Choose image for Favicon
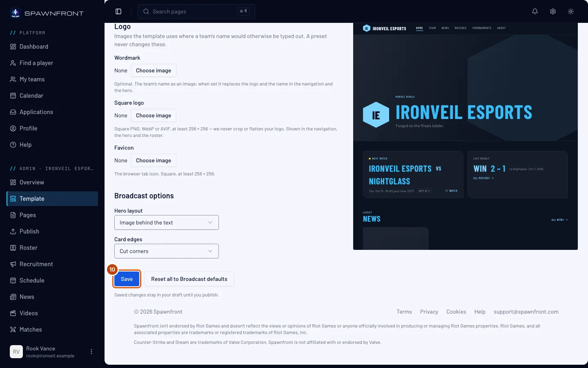The width and height of the screenshot is (588, 368). click(154, 160)
